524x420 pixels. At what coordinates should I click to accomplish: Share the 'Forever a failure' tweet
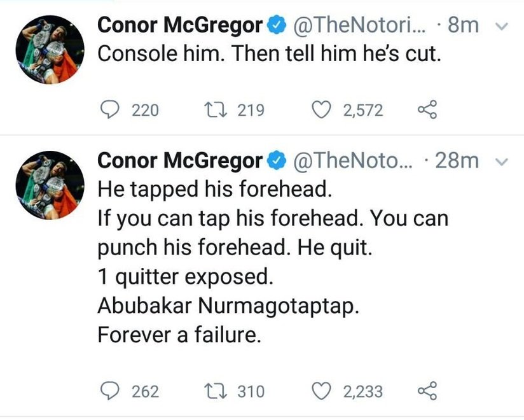[x=427, y=390]
